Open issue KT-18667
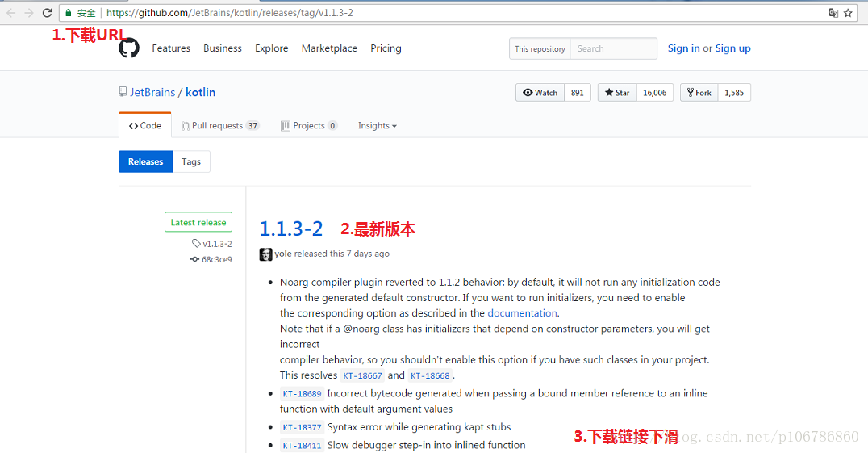 [362, 375]
